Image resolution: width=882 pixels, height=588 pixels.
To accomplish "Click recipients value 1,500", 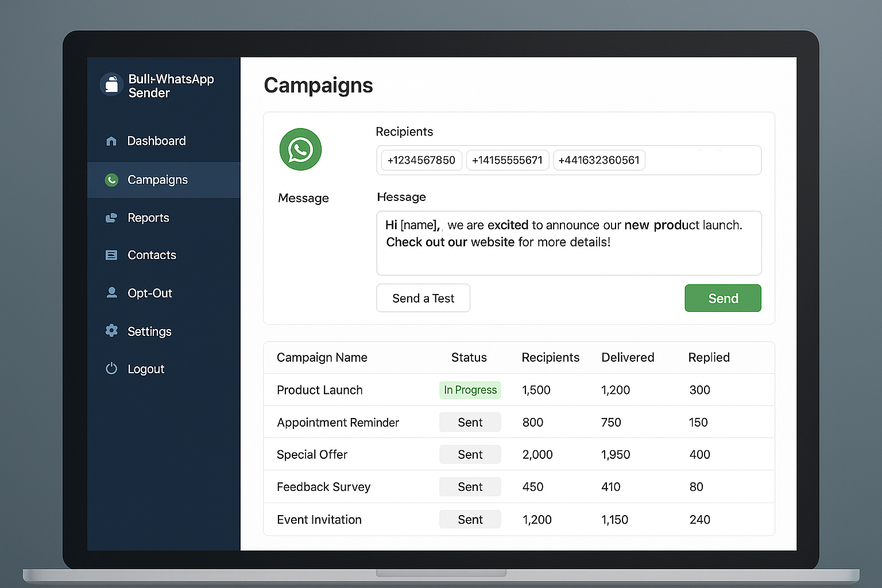I will pyautogui.click(x=536, y=390).
